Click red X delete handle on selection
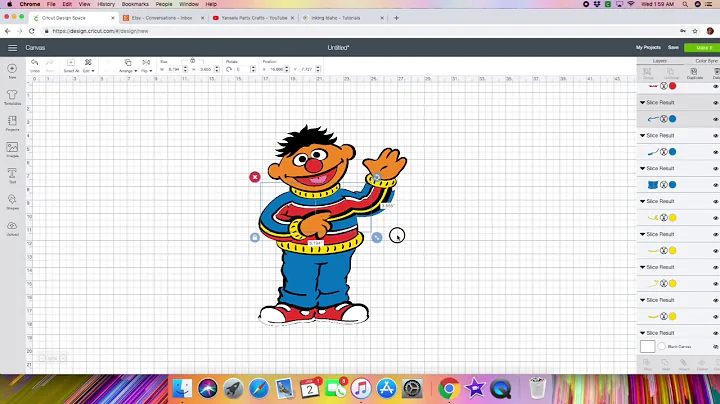The image size is (720, 404). (255, 177)
